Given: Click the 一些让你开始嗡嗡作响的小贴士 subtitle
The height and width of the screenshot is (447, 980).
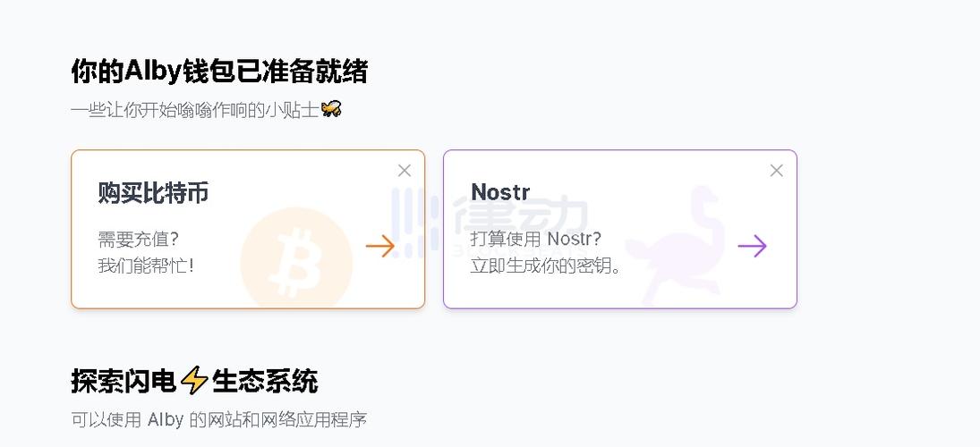Looking at the screenshot, I should (195, 110).
